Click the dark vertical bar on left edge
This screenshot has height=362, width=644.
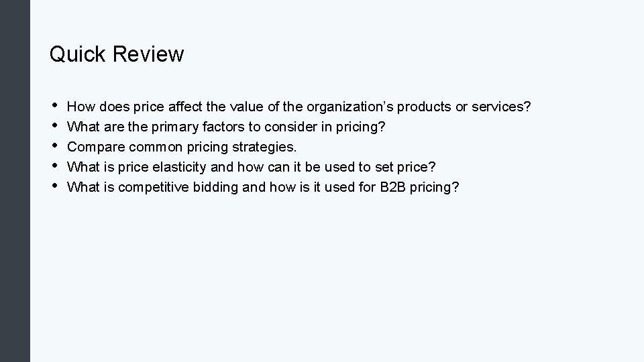pyautogui.click(x=15, y=181)
